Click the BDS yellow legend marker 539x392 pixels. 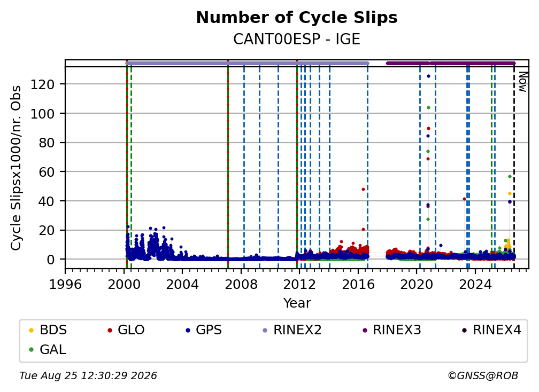[31, 330]
